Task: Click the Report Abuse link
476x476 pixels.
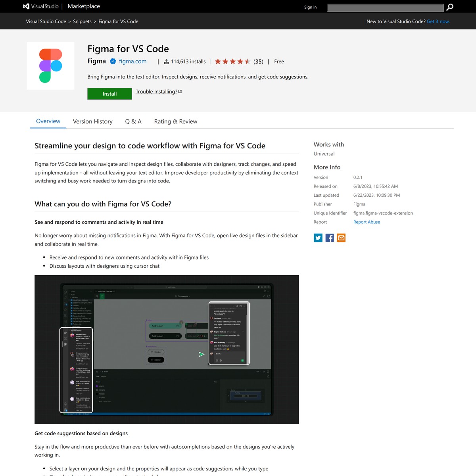Action: click(366, 222)
